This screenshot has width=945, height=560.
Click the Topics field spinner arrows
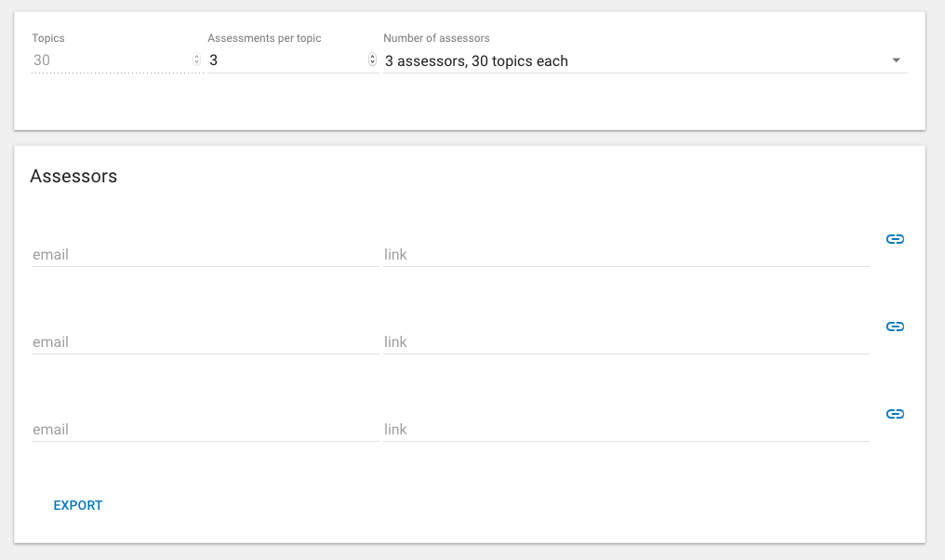pyautogui.click(x=196, y=60)
